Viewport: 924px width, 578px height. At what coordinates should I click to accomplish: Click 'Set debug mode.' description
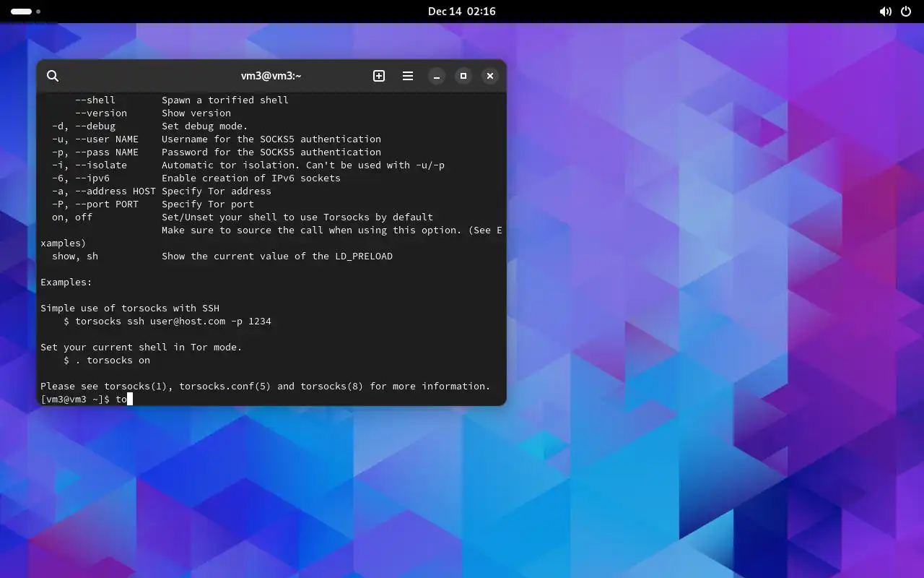[205, 126]
